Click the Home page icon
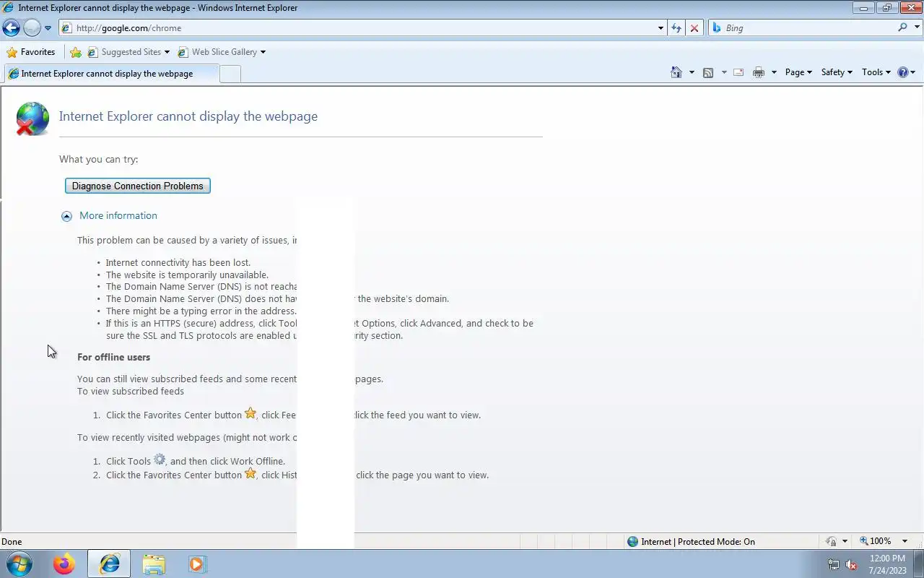Screen dimensions: 924x578 676,72
